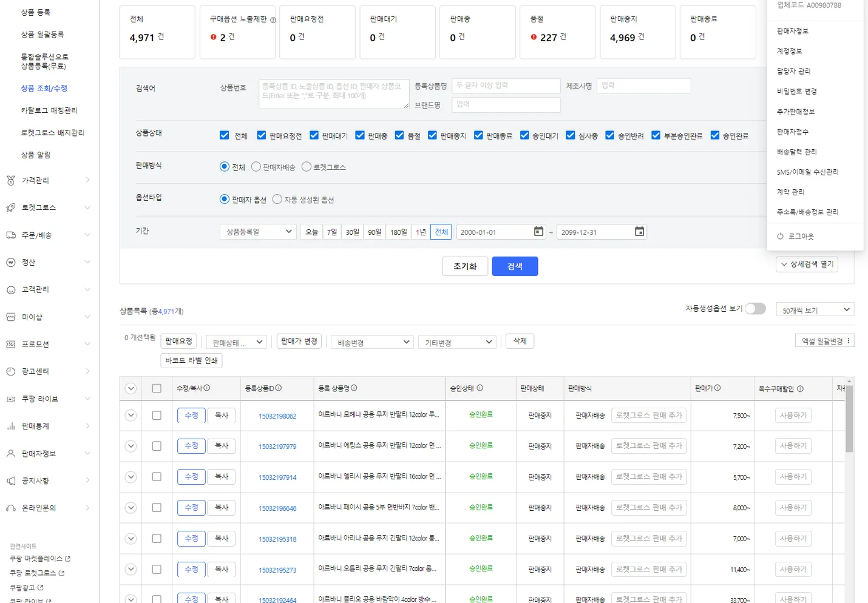The height and width of the screenshot is (603, 868).
Task: Expand the 가격관리 sidebar chevron
Action: pyautogui.click(x=88, y=180)
